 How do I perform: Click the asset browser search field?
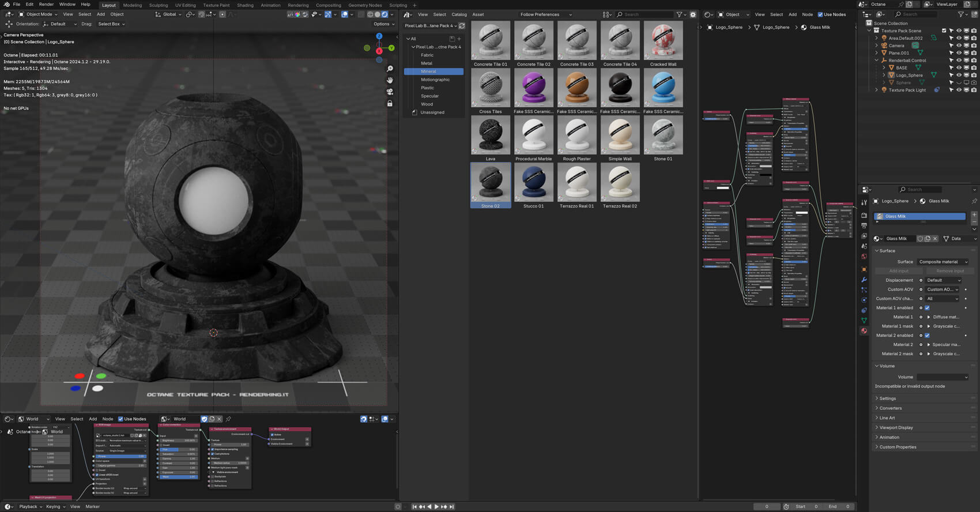coord(646,14)
